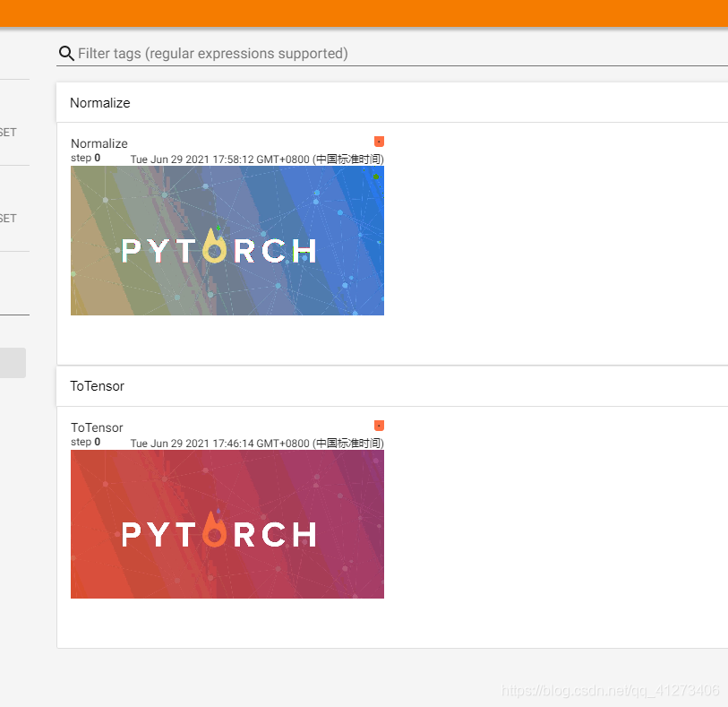
Task: Click the Normalize timestamp 17:58:12
Action: pyautogui.click(x=257, y=160)
